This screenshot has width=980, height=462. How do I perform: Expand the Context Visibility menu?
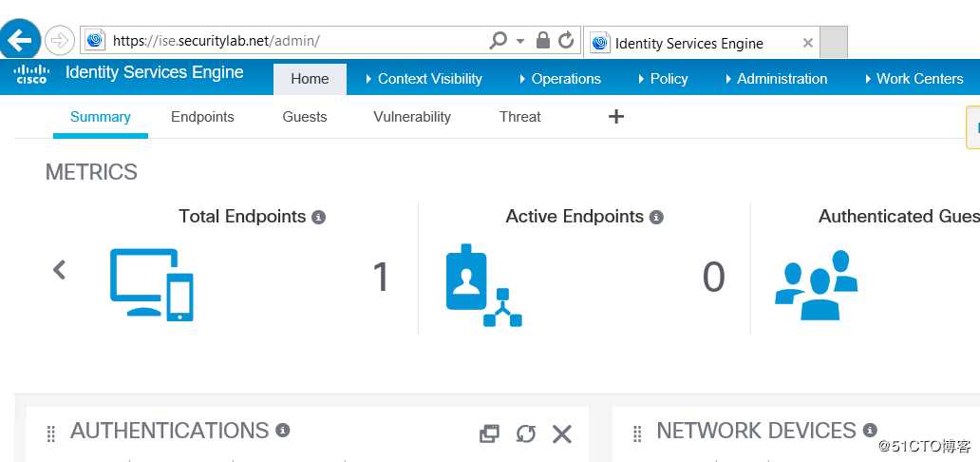(x=424, y=79)
